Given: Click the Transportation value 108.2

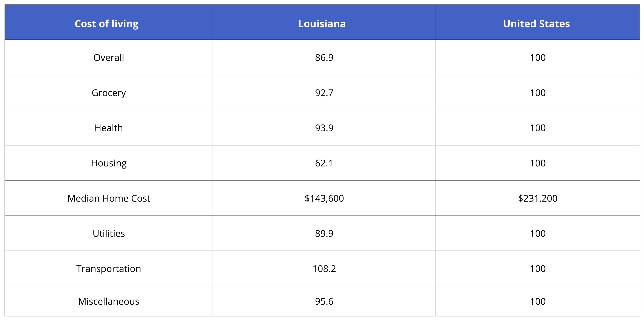Looking at the screenshot, I should tap(324, 269).
